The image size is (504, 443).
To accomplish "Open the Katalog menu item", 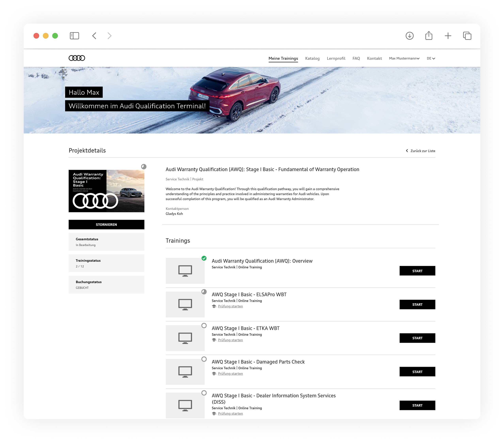I will click(x=312, y=58).
